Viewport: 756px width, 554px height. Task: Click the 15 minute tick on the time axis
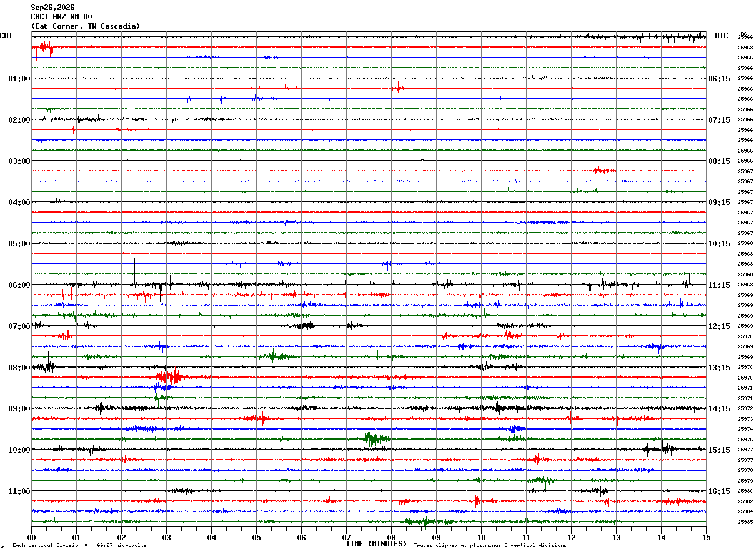(x=705, y=537)
